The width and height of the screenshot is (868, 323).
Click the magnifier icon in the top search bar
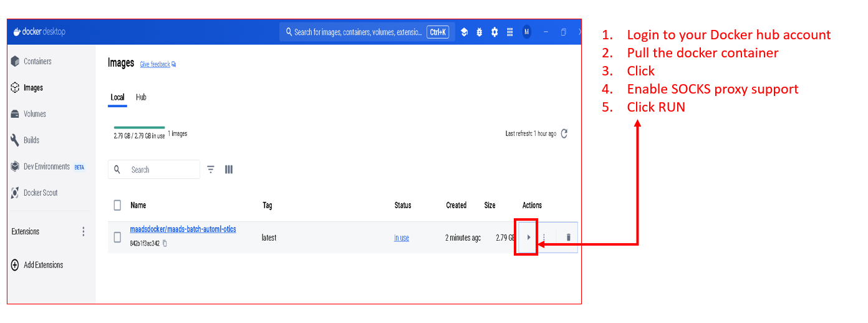289,32
